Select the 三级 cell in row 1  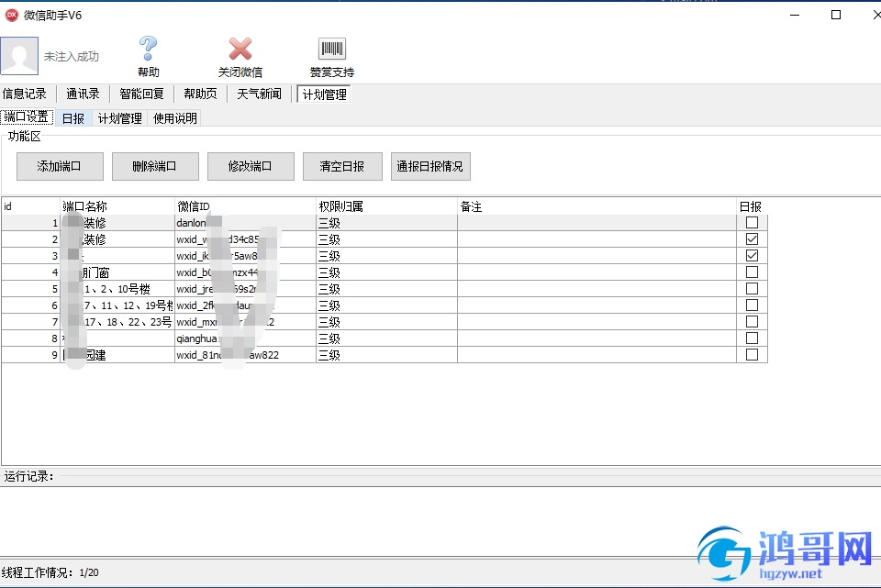pos(387,223)
